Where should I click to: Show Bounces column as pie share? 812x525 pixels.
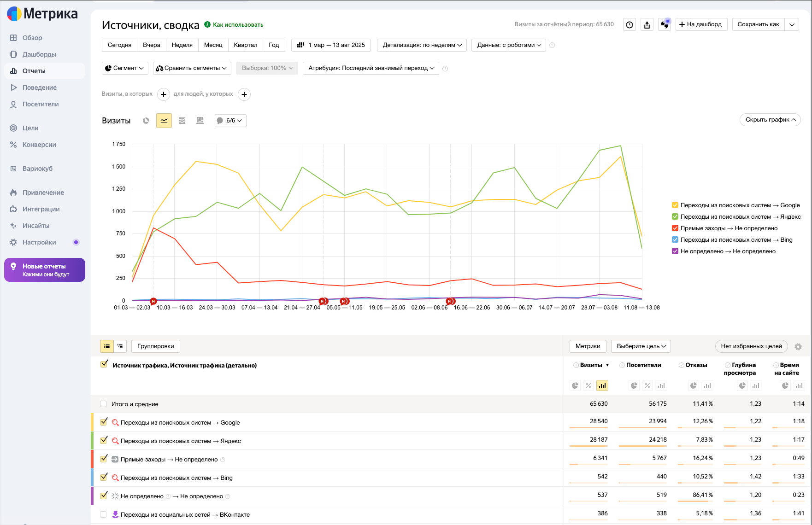[694, 385]
